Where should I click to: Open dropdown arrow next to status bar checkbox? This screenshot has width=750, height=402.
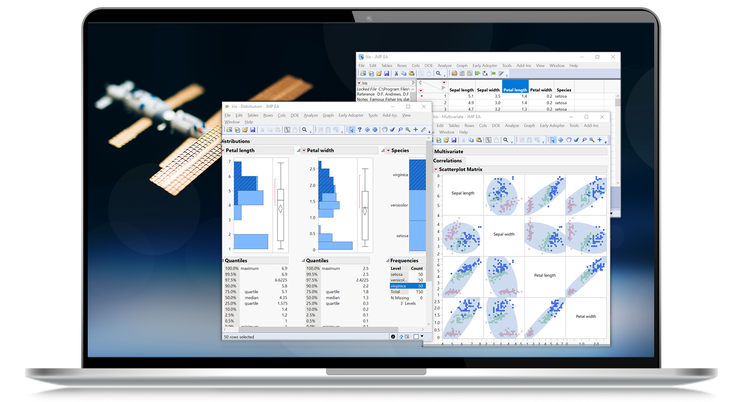click(422, 337)
